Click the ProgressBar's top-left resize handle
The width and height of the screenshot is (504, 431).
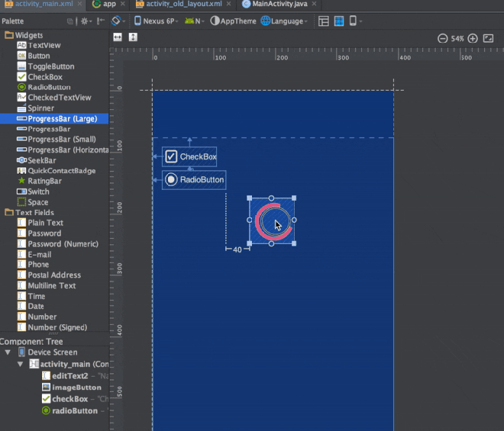coord(250,198)
